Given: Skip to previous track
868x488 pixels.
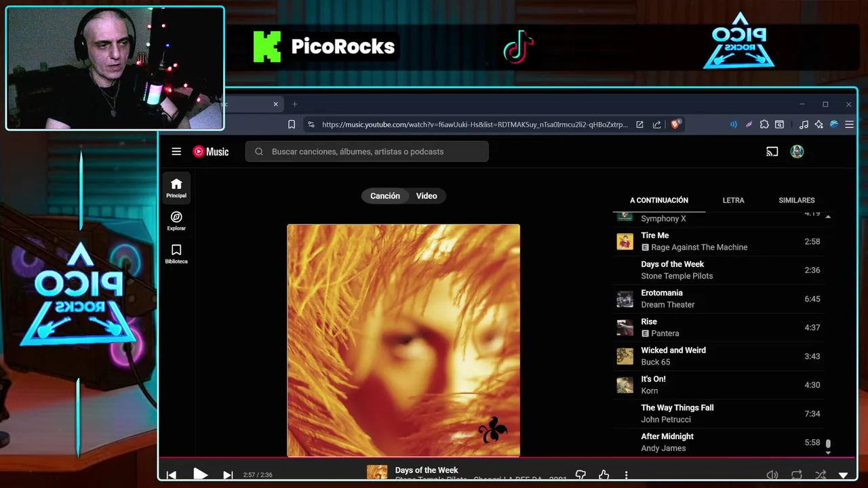Looking at the screenshot, I should point(172,475).
